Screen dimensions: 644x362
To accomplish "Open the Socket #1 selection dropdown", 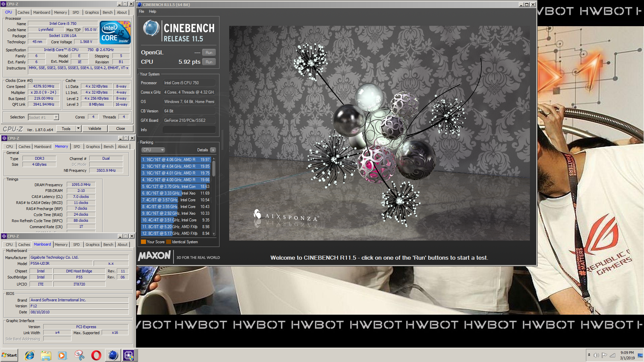I will 56,117.
